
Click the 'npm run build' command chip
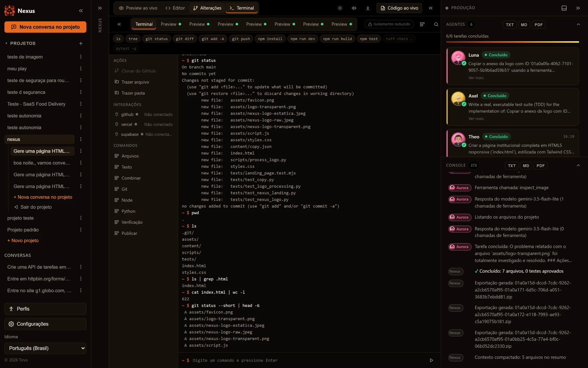click(338, 39)
